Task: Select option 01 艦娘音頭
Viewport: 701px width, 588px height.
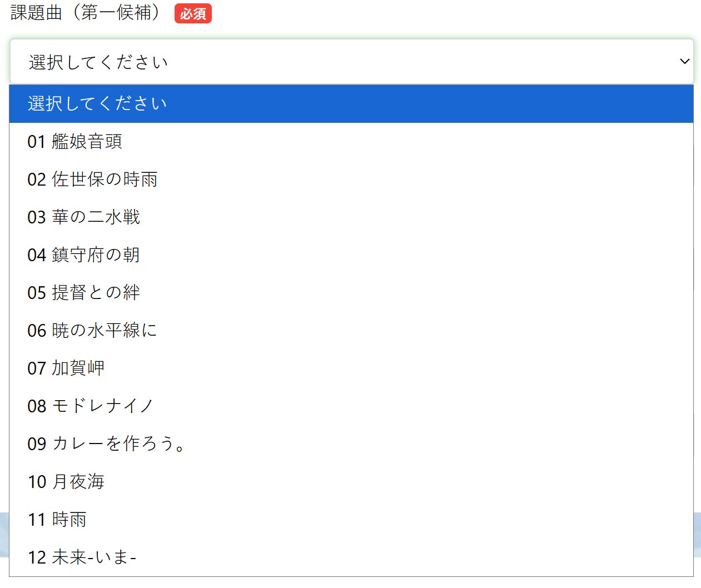Action: [x=75, y=142]
